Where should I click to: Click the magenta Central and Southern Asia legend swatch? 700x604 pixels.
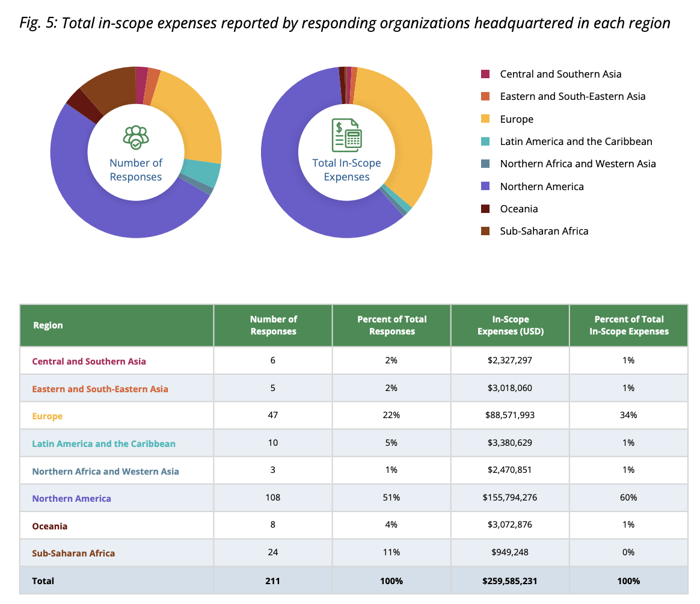[x=485, y=73]
